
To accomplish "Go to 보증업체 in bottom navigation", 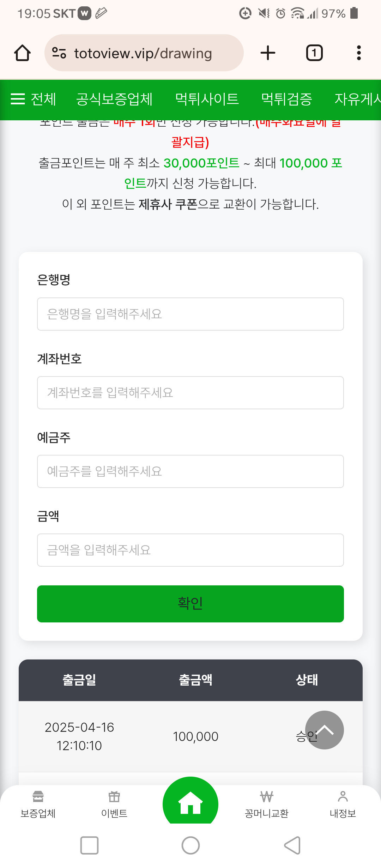I will click(38, 804).
